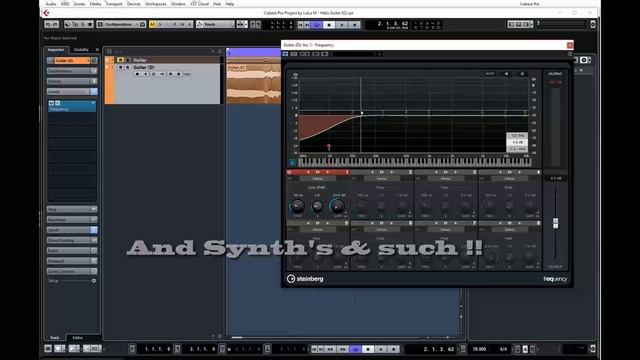Toggle the keyboard display icon beside the piano keys

point(292,162)
